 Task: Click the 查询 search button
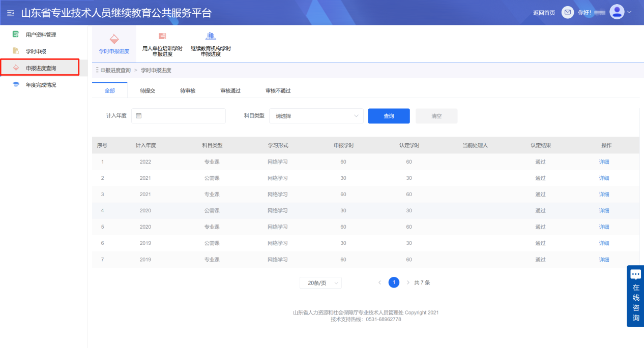click(389, 116)
